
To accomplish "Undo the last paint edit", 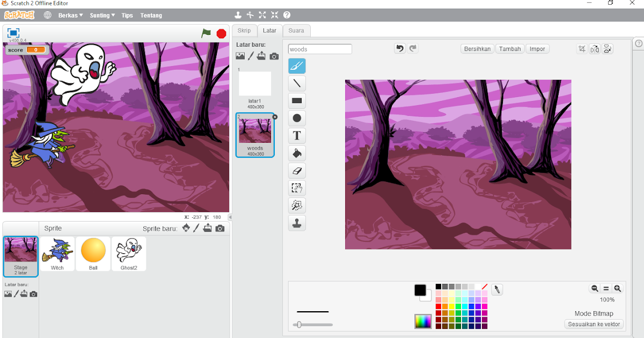I will pos(399,48).
